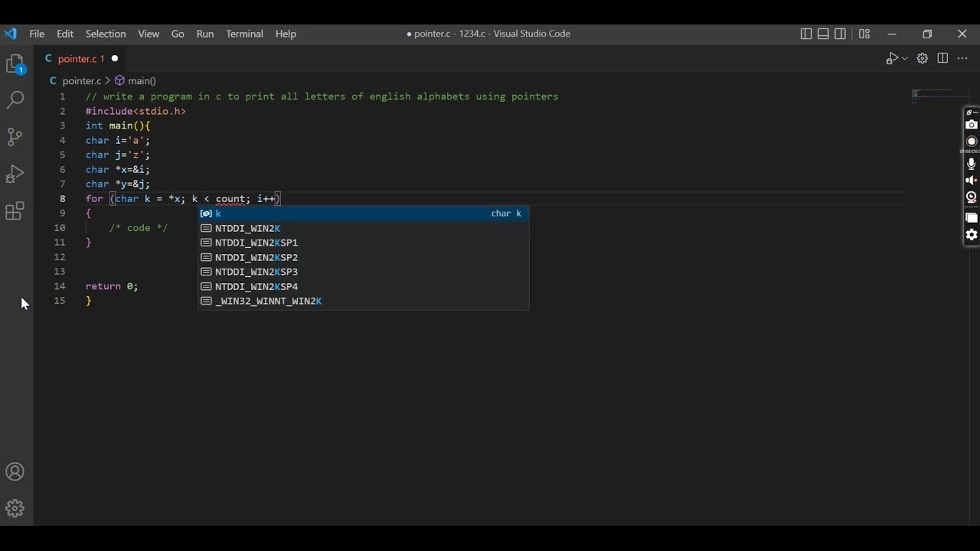Open Customize Layout icon

pos(864,34)
